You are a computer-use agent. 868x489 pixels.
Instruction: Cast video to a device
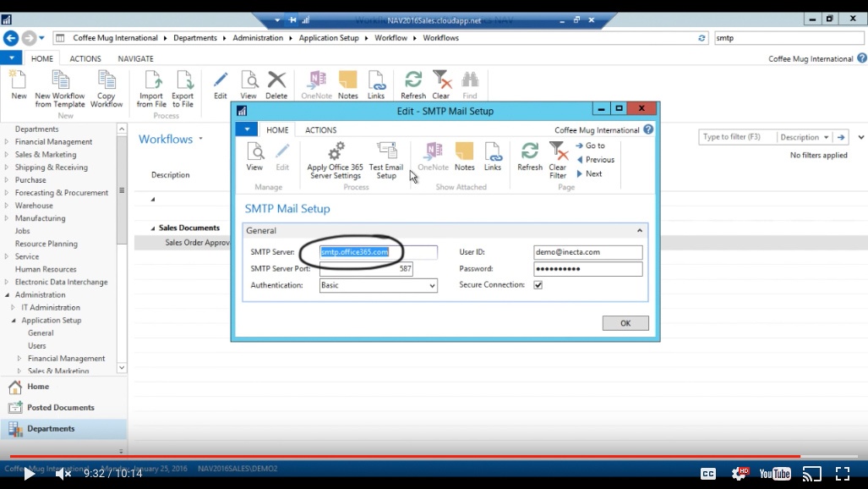pos(812,474)
